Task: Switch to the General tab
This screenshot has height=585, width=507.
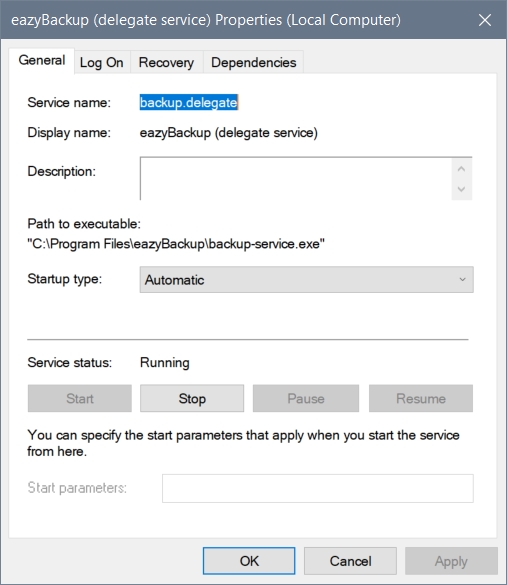Action: [42, 60]
